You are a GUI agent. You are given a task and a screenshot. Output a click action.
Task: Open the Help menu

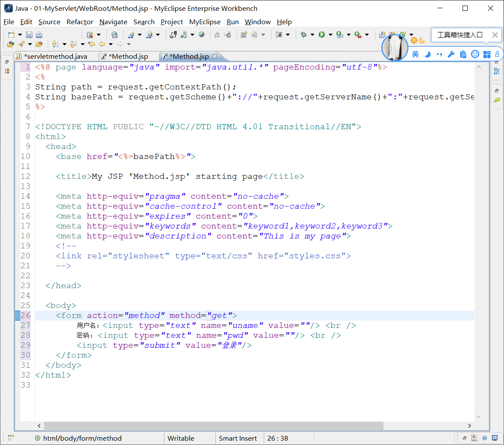[284, 22]
